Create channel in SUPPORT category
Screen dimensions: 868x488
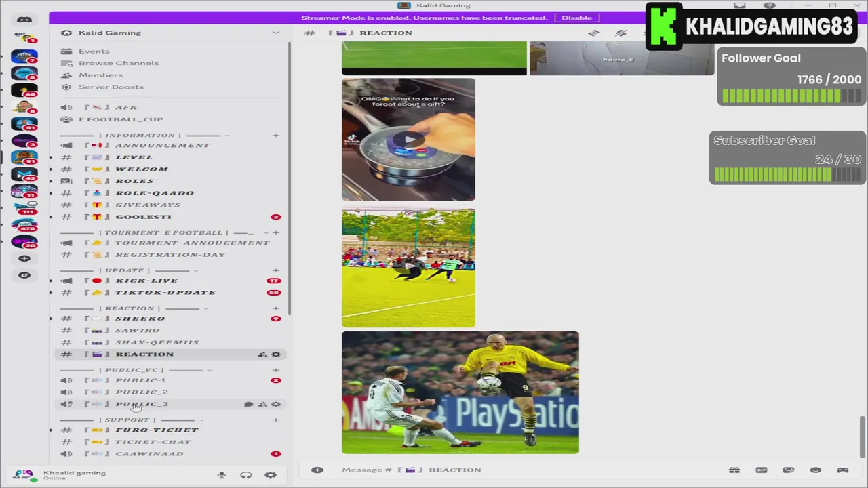[276, 420]
